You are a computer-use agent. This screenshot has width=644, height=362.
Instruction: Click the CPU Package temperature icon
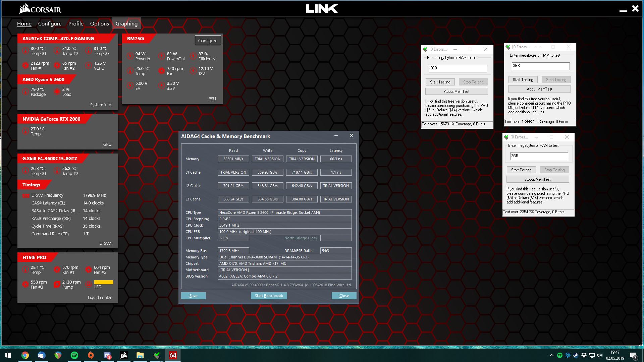pos(25,92)
